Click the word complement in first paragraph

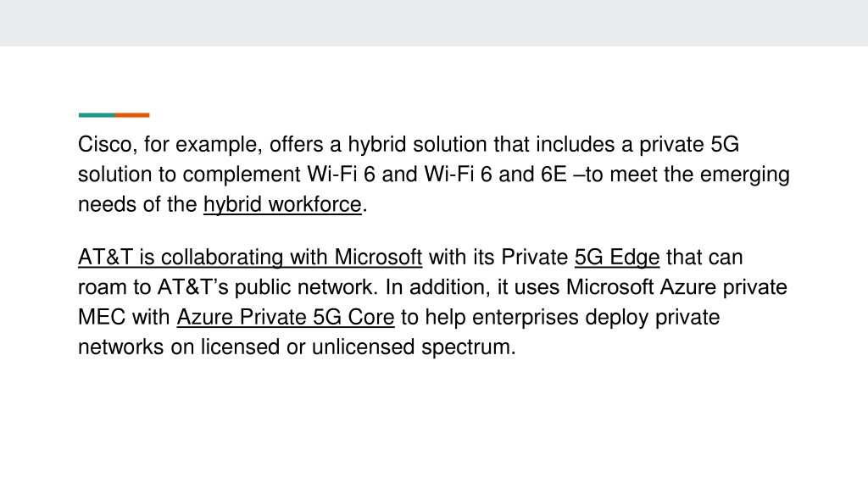pyautogui.click(x=242, y=175)
